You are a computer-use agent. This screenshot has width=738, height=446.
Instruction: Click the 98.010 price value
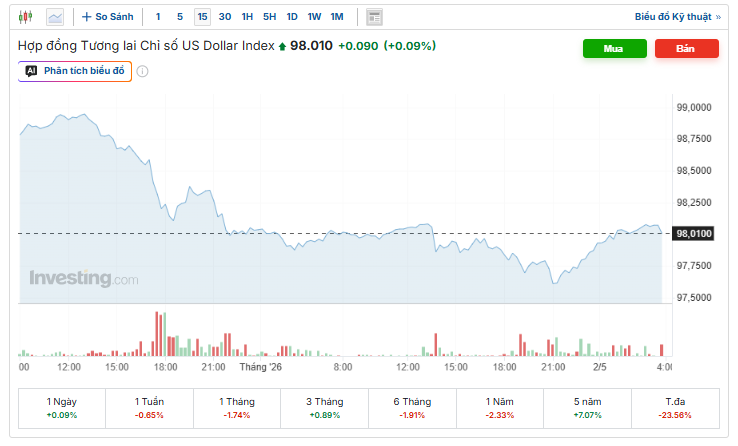pyautogui.click(x=311, y=46)
